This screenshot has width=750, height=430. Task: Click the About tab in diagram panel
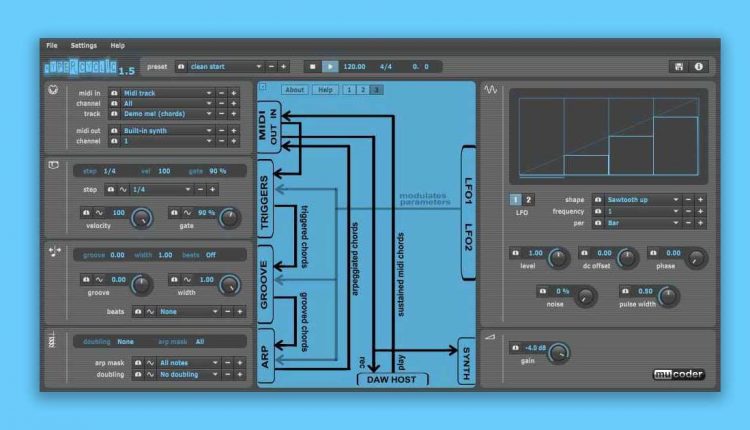[x=295, y=89]
